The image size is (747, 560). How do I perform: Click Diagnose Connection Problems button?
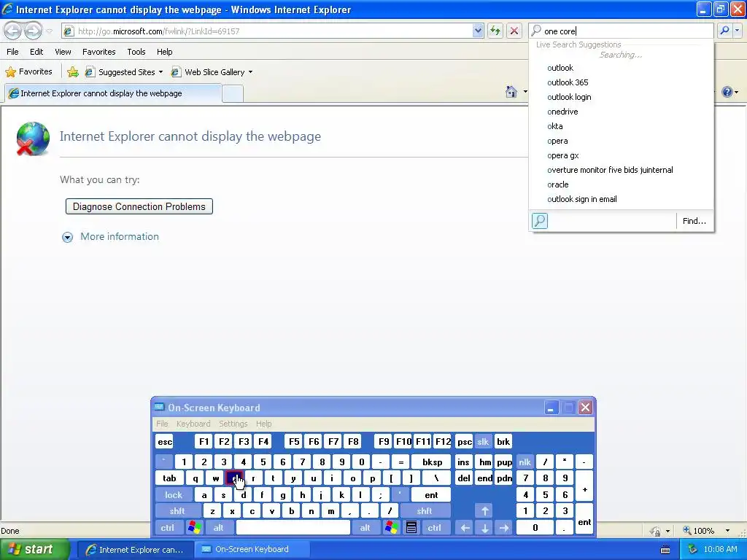[x=139, y=206]
